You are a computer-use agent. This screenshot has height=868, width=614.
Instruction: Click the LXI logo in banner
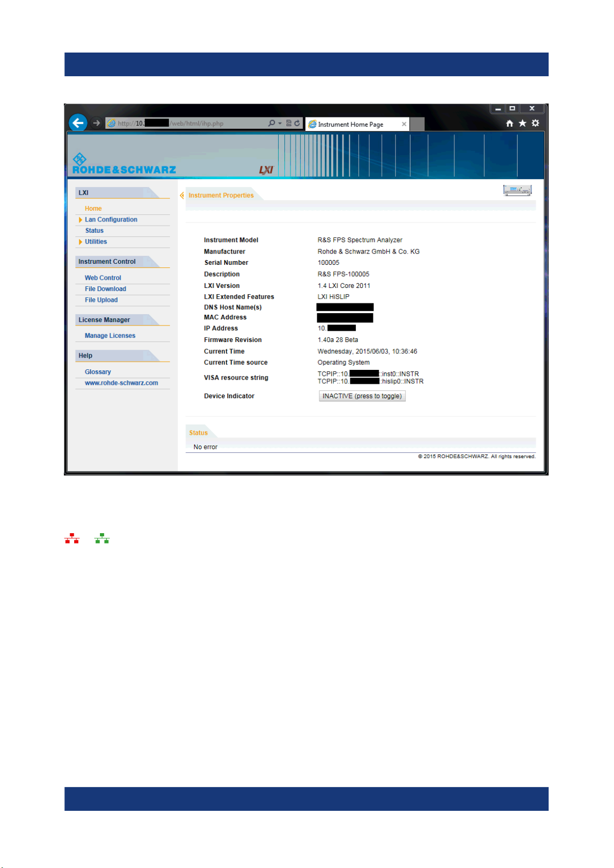tap(266, 170)
